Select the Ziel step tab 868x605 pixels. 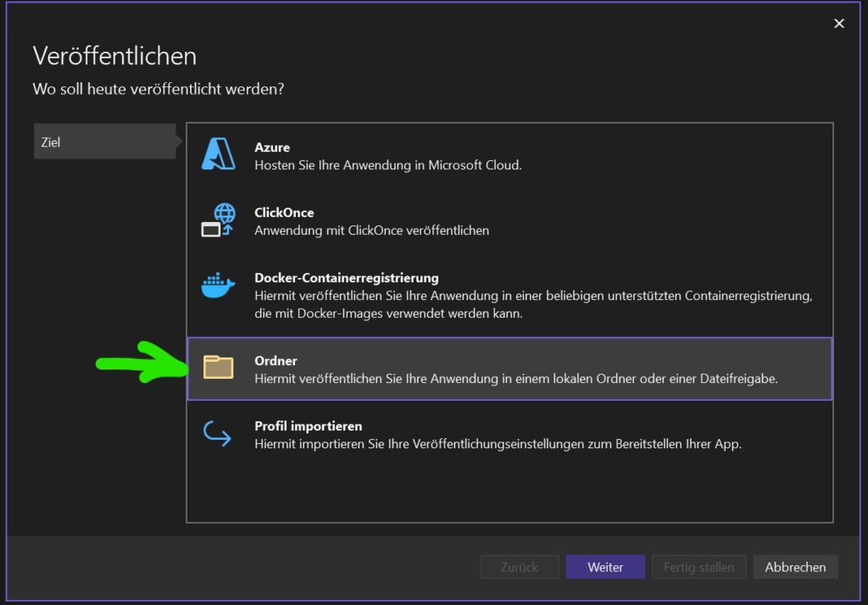point(103,142)
